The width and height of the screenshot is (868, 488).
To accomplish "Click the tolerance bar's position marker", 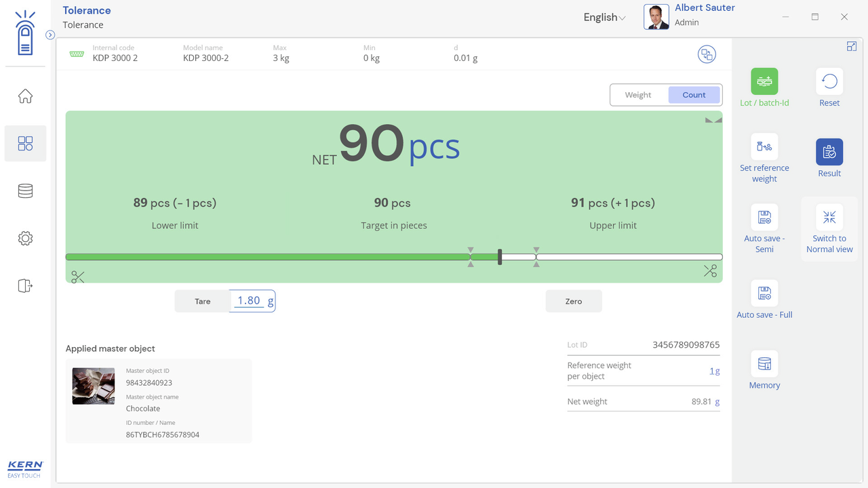I will (500, 257).
